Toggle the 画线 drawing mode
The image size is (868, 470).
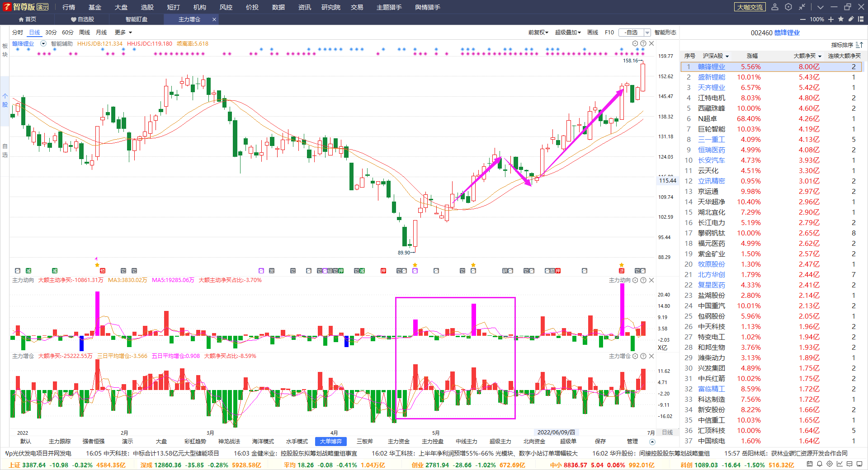[593, 33]
